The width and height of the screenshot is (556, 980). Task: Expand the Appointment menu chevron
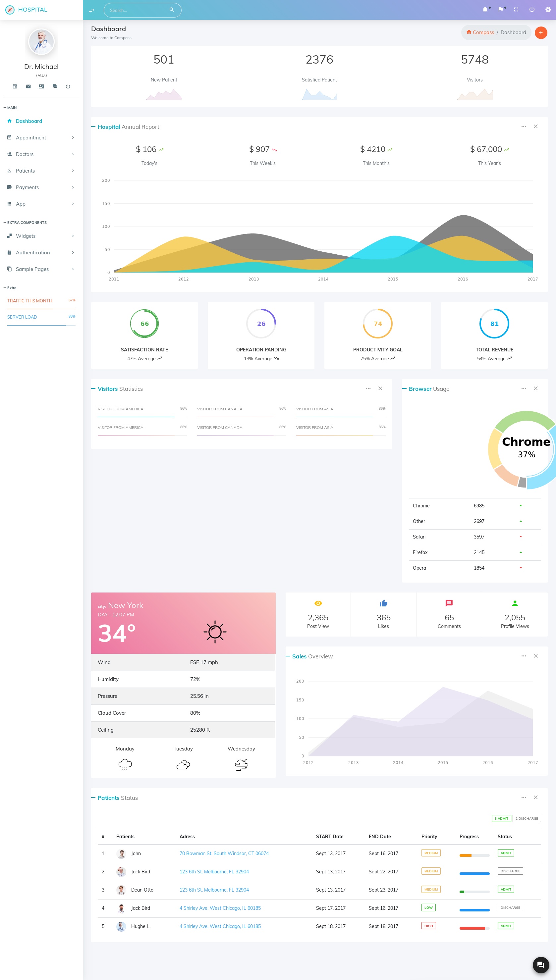[73, 138]
